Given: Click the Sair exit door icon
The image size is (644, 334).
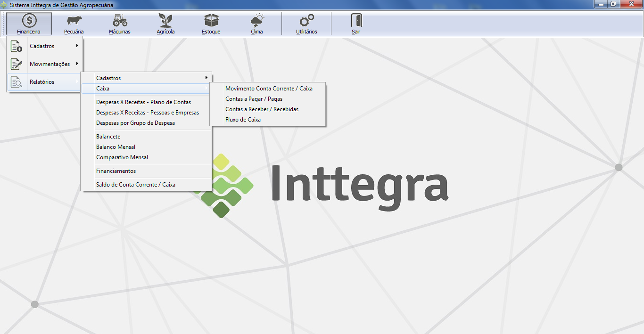Looking at the screenshot, I should coord(356,20).
